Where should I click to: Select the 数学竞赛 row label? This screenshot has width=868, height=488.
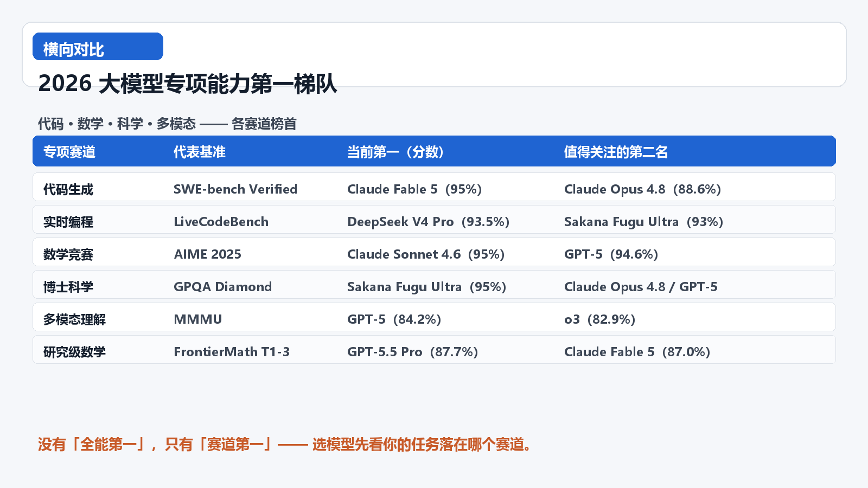[68, 254]
